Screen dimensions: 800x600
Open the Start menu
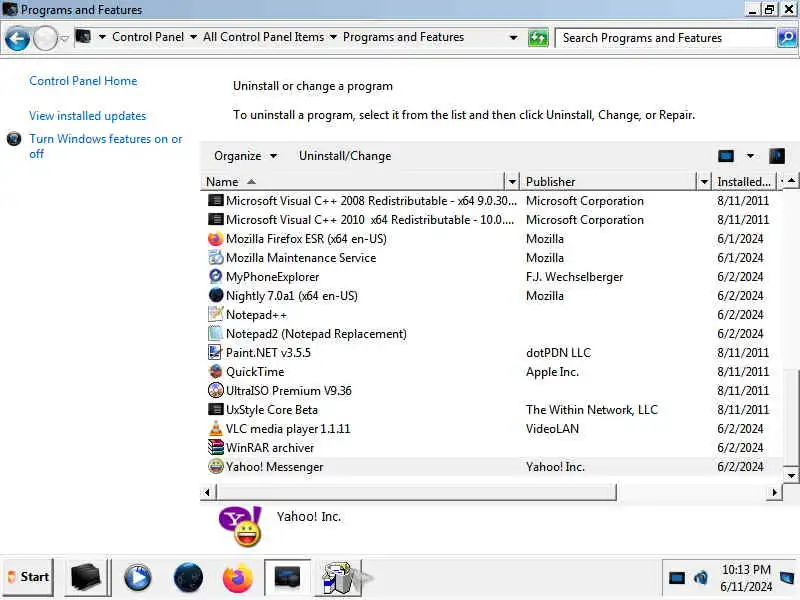[x=29, y=577]
